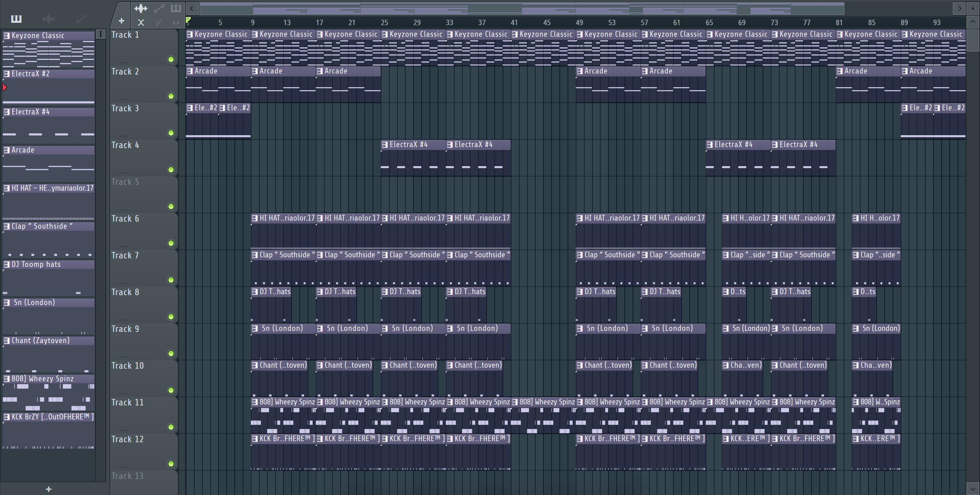The image size is (980, 495).
Task: Click left arrow of horizontal timeline scrollbar
Action: point(192,8)
